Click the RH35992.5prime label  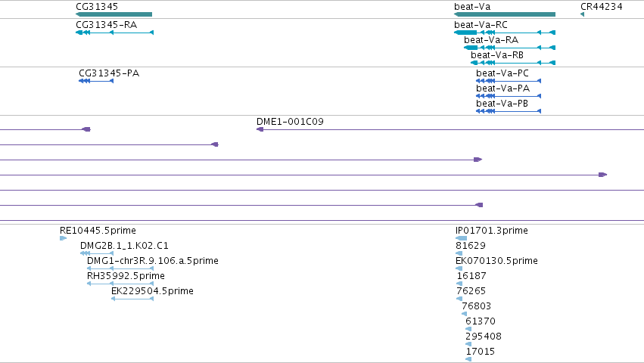[126, 276]
